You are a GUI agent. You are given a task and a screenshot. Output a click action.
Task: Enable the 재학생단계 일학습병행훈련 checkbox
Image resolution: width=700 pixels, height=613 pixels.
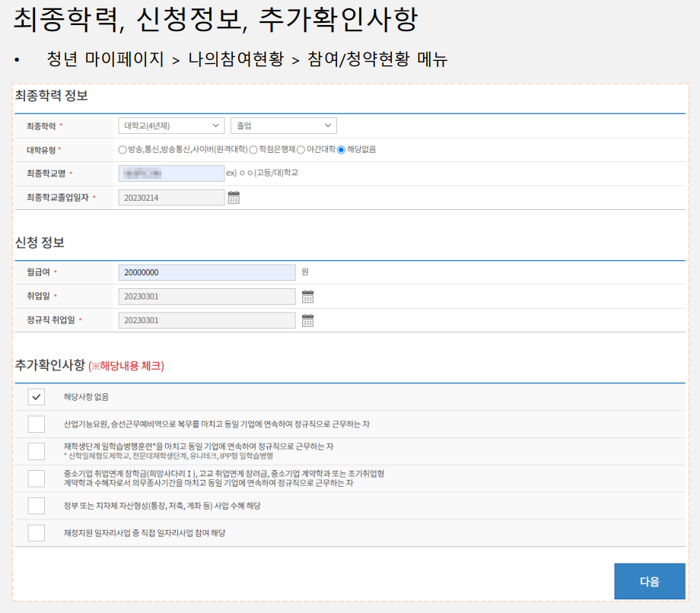[36, 449]
